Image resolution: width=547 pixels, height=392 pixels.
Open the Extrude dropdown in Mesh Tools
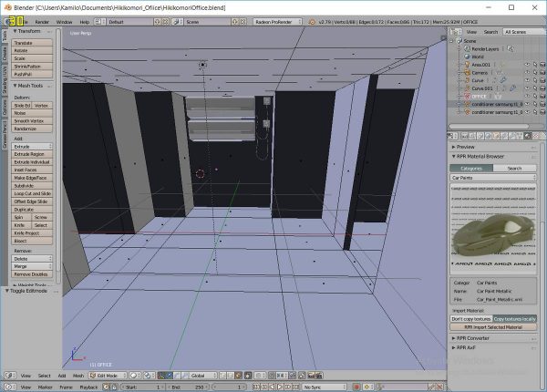[33, 146]
